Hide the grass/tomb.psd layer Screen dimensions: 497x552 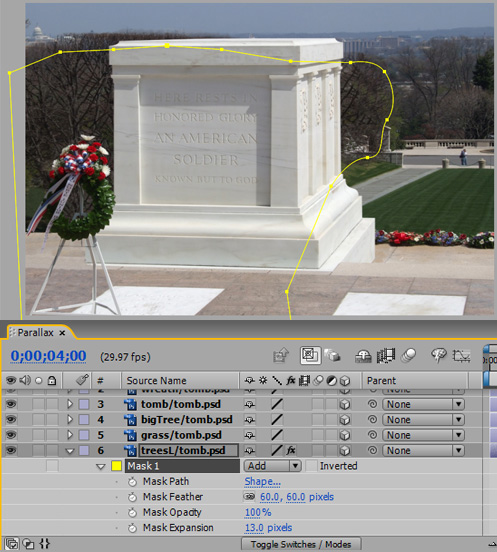click(11, 435)
